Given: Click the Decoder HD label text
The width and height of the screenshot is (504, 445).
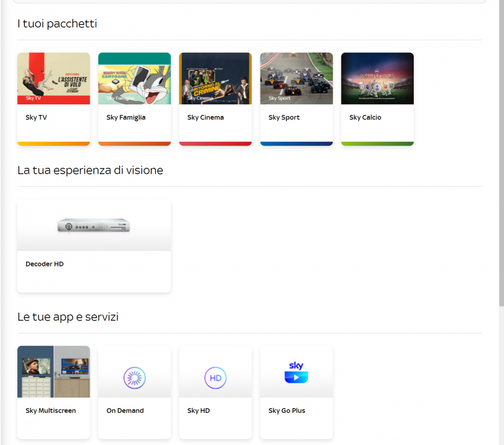Looking at the screenshot, I should coord(45,264).
